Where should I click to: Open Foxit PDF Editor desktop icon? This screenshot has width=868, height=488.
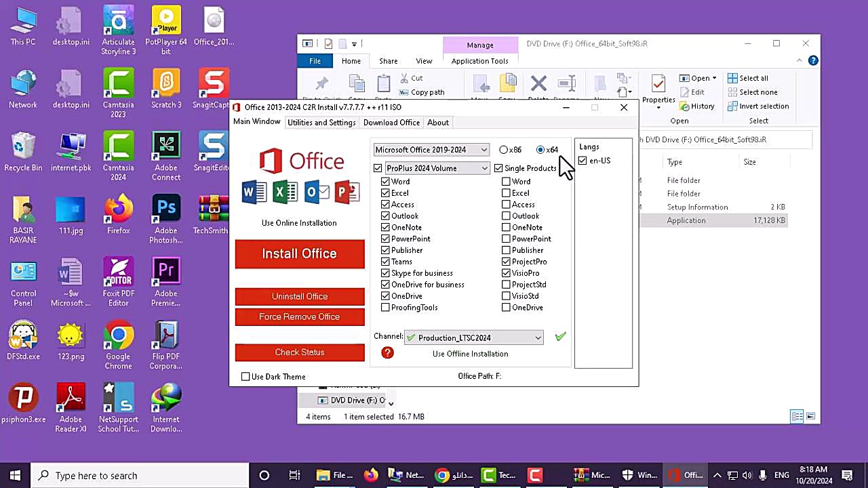point(118,283)
